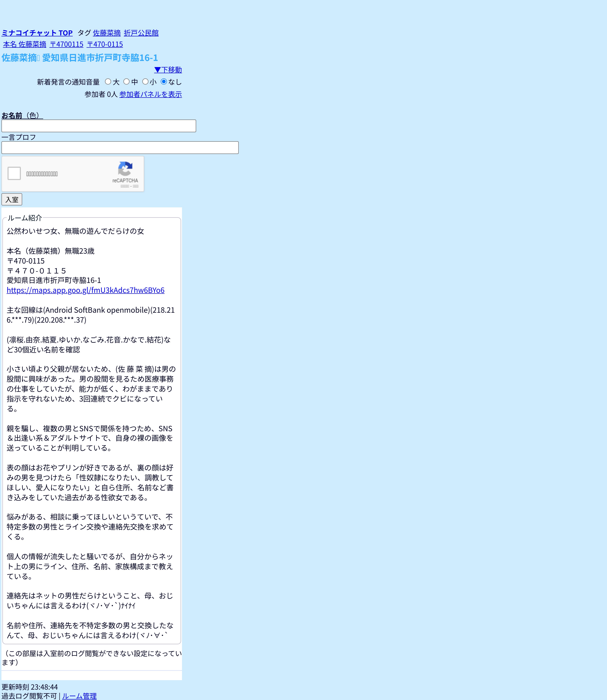The width and height of the screenshot is (607, 700).
Task: Set notification volume to 中
Action: [x=126, y=82]
